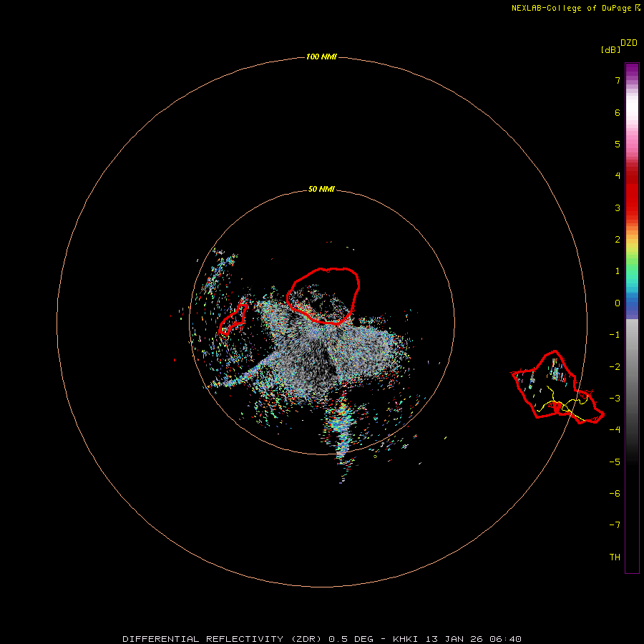Click the Differential Reflectivity title caption

322,639
